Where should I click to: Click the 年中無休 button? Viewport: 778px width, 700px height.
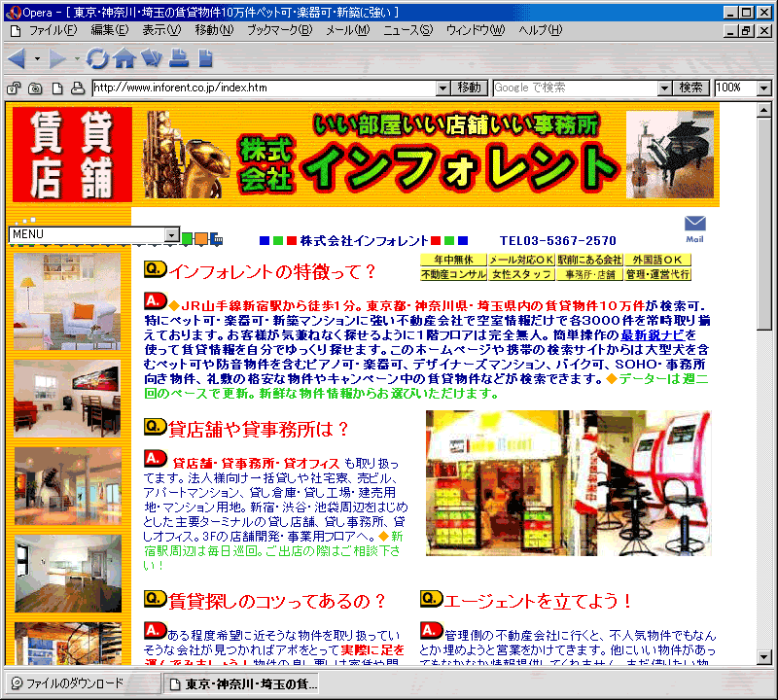(453, 260)
